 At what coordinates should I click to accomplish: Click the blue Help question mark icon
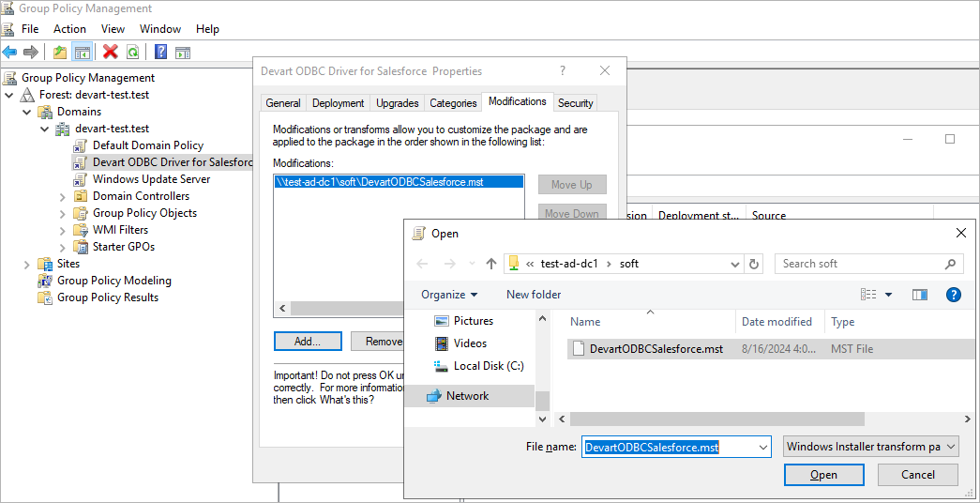click(160, 52)
